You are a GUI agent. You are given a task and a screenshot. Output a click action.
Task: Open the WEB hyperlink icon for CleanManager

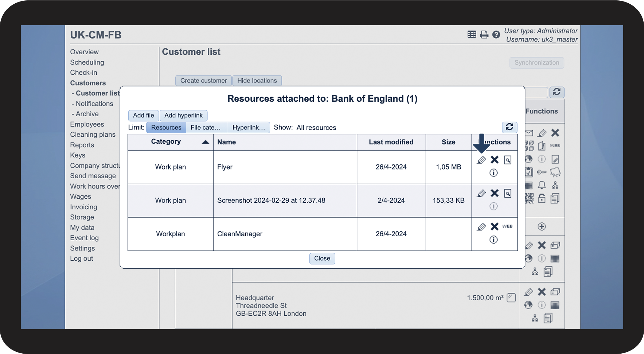(507, 226)
